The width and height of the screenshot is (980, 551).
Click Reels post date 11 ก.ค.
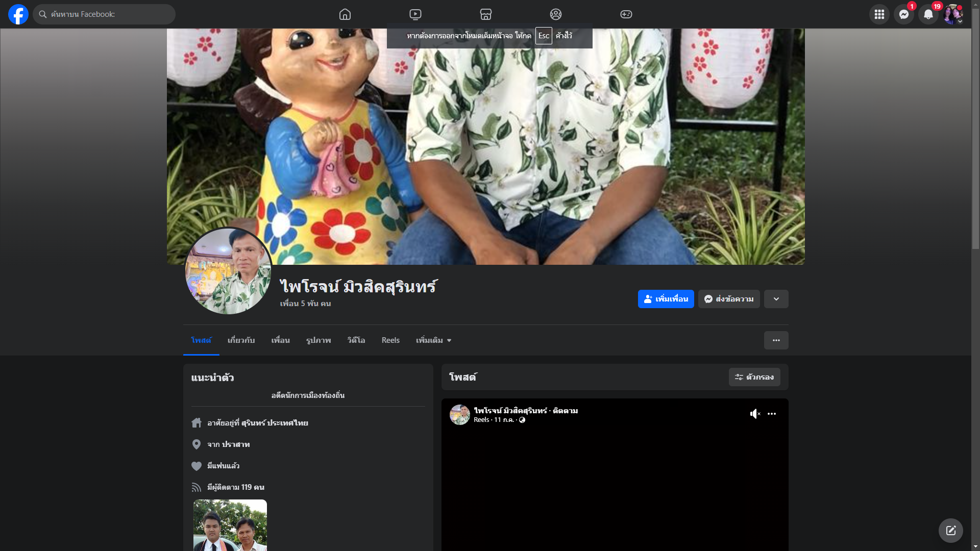pyautogui.click(x=504, y=420)
